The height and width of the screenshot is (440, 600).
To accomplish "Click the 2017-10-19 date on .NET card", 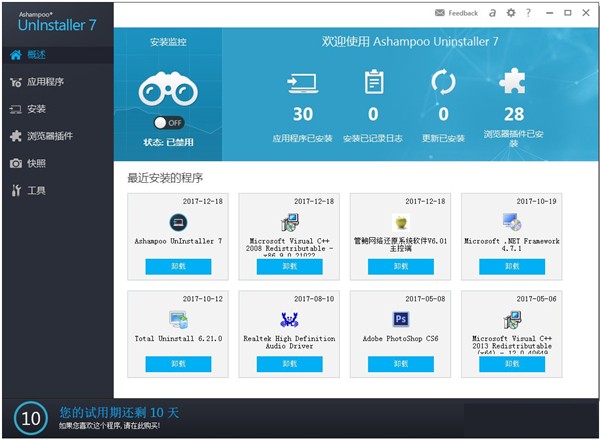I will click(536, 201).
